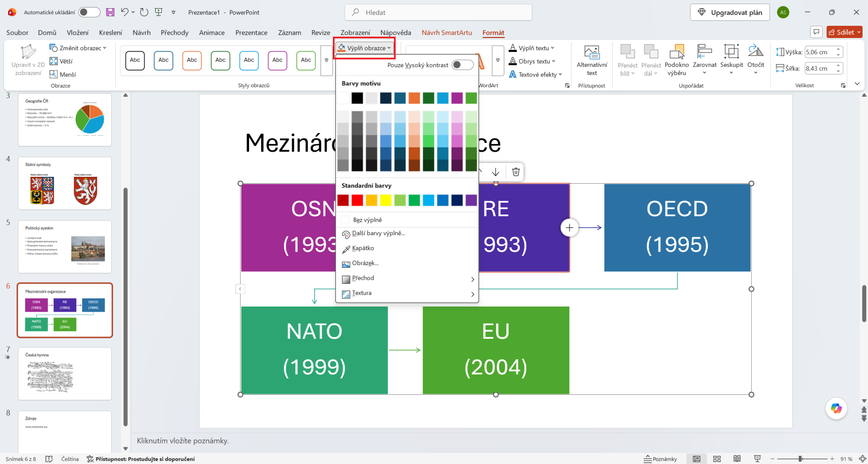The image size is (868, 464).
Task: Fit slide to window icon
Action: tap(862, 459)
